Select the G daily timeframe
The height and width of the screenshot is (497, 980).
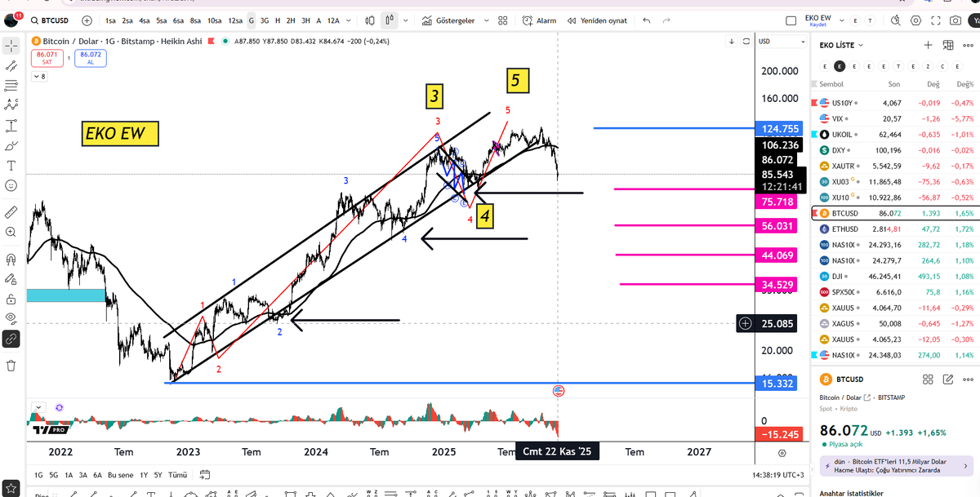252,20
